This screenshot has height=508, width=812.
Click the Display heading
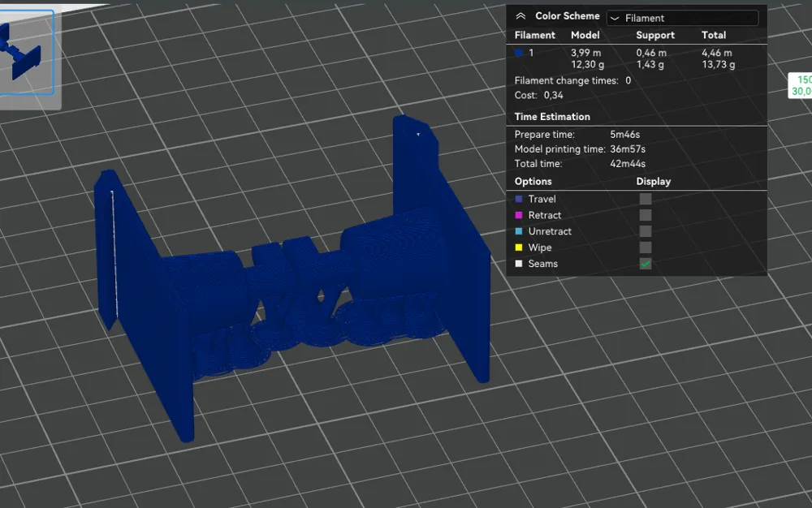click(x=654, y=182)
